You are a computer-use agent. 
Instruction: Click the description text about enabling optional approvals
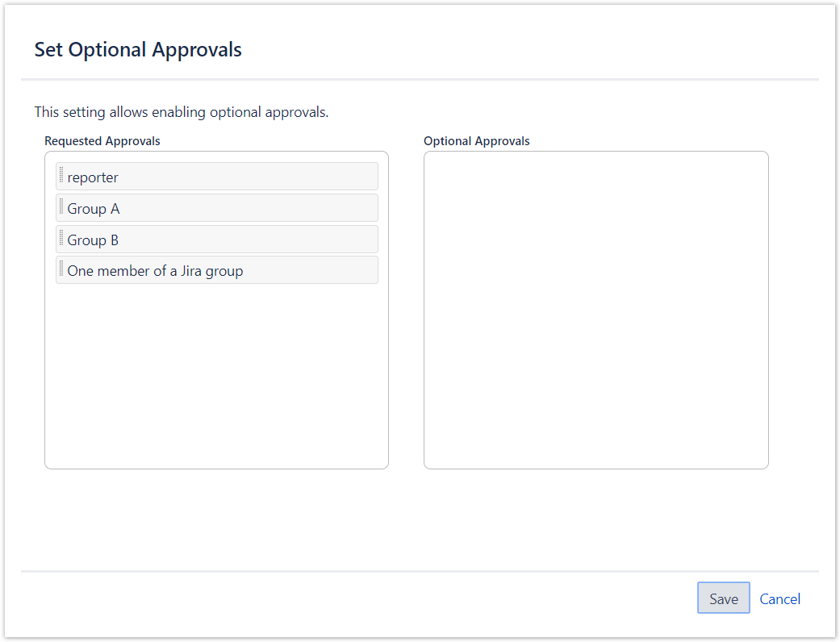(x=182, y=112)
